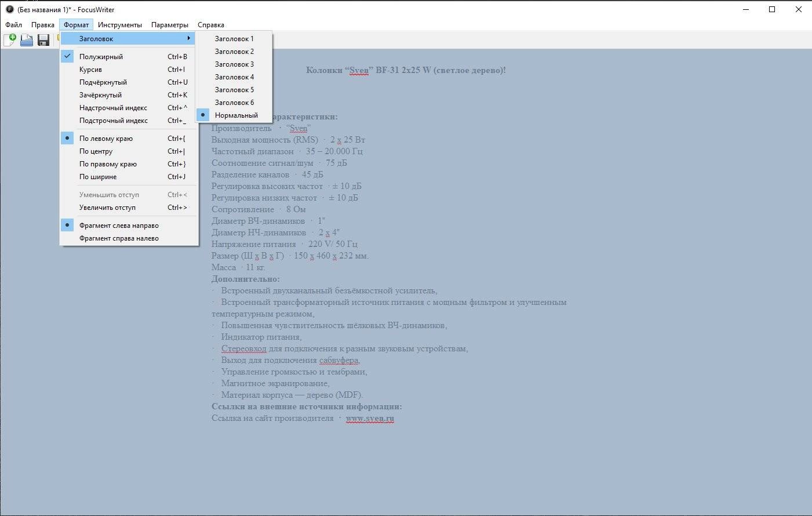Select По ширине justified alignment
The width and height of the screenshot is (812, 516).
tap(129, 177)
